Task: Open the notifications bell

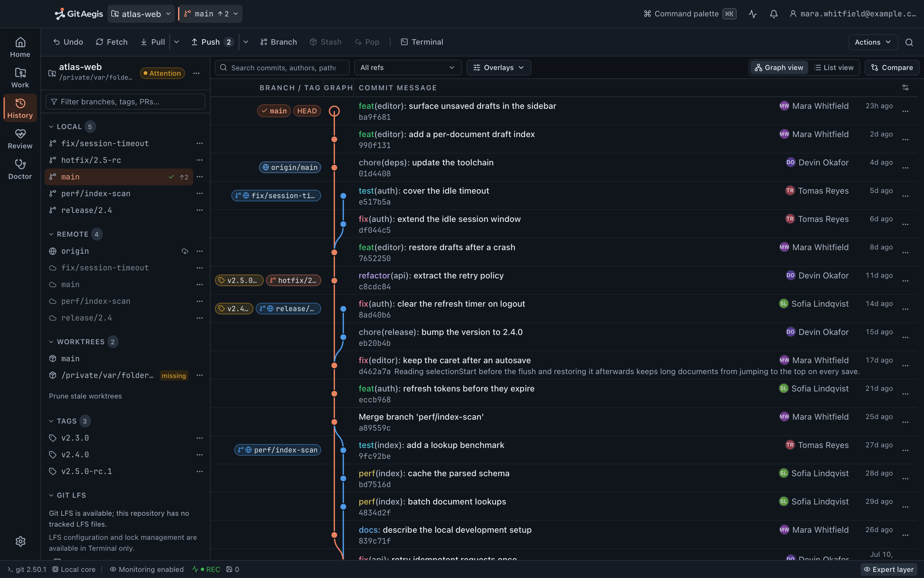Action: pyautogui.click(x=774, y=14)
